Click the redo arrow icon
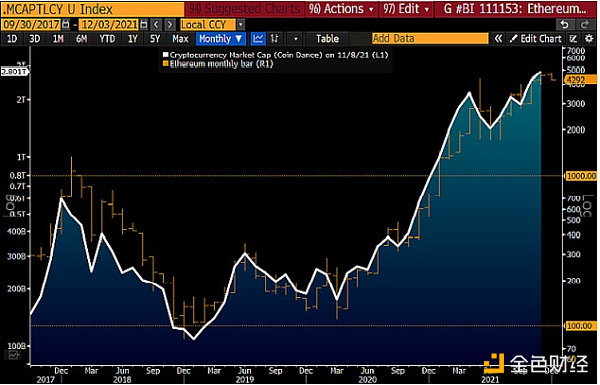600x385 pixels. point(584,24)
